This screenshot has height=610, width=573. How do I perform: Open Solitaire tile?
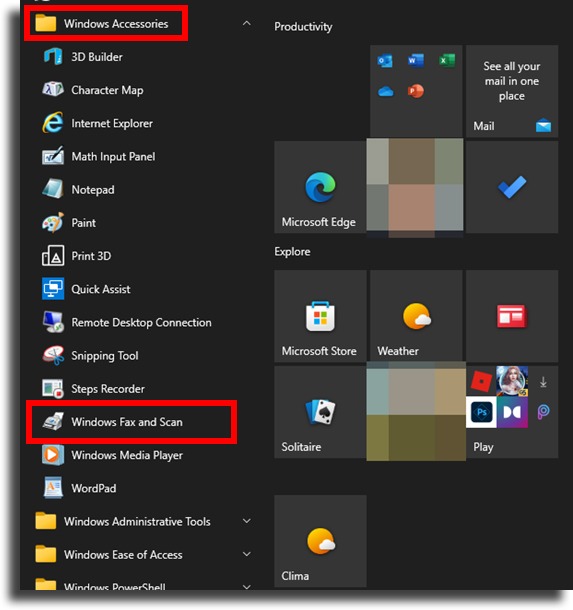click(x=320, y=412)
